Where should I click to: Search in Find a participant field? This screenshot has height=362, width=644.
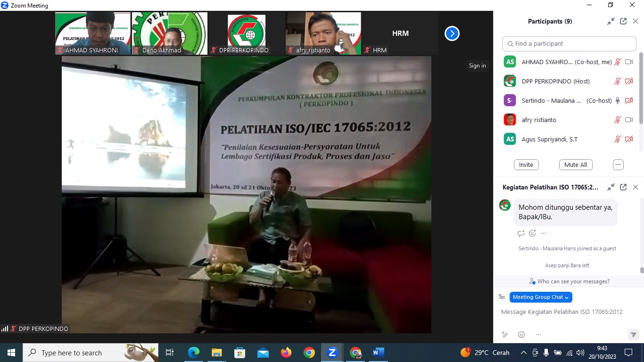pos(569,43)
